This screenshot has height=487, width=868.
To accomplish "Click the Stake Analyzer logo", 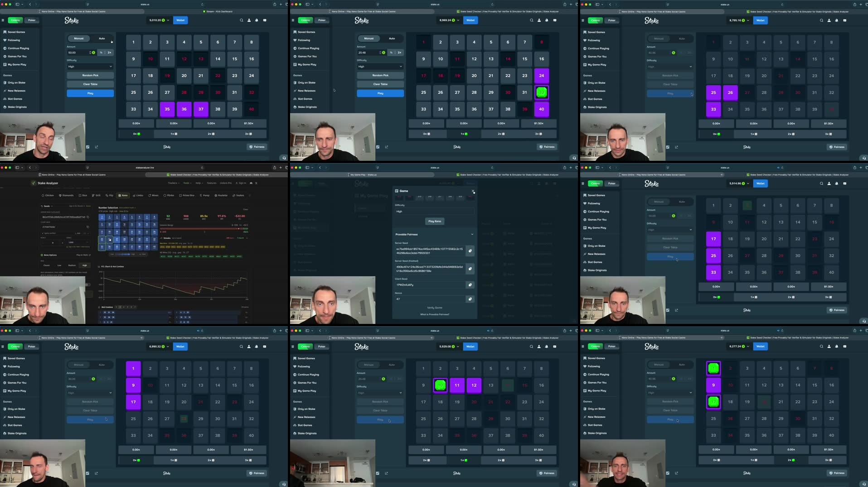I will 44,183.
